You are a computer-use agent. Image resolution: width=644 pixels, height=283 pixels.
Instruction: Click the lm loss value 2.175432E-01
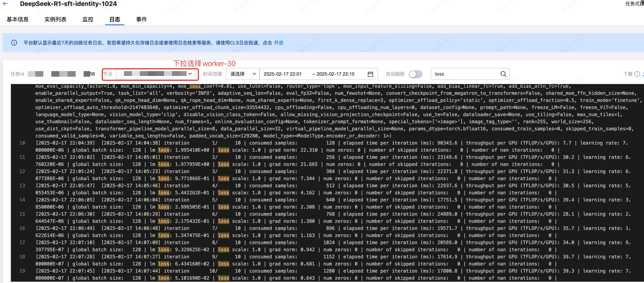coord(192,221)
